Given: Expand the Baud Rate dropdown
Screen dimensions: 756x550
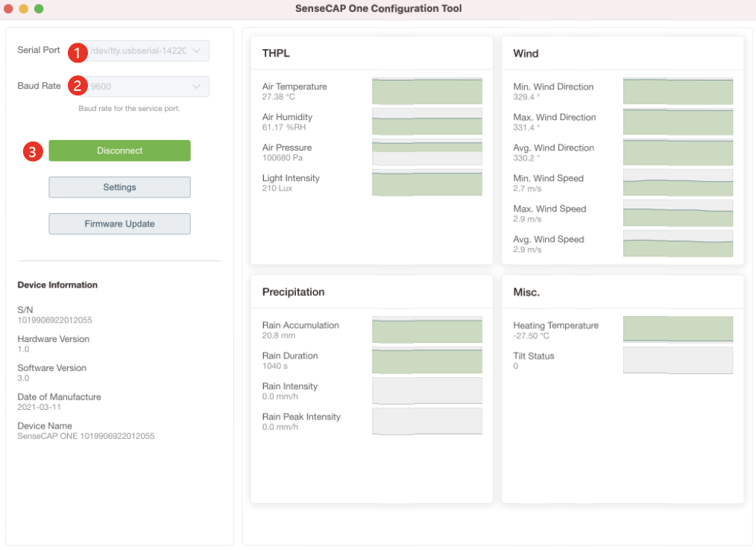Looking at the screenshot, I should coord(146,86).
